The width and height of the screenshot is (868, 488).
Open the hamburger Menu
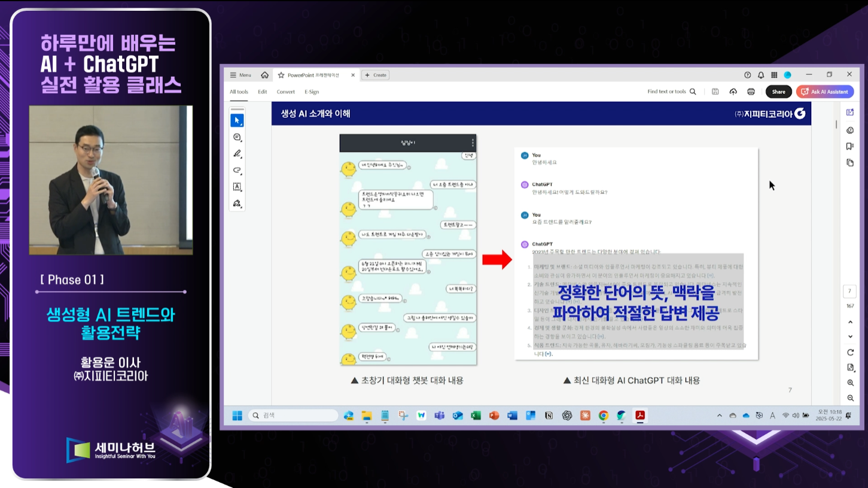240,75
